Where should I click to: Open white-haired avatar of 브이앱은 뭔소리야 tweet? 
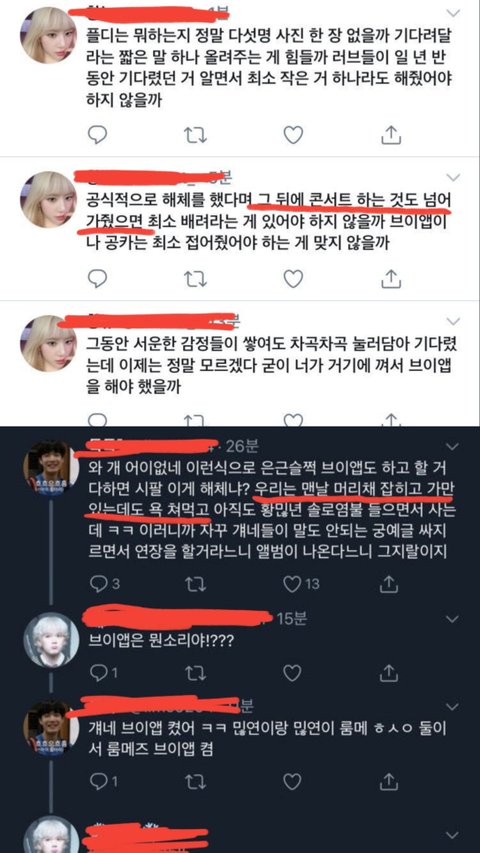pos(48,640)
